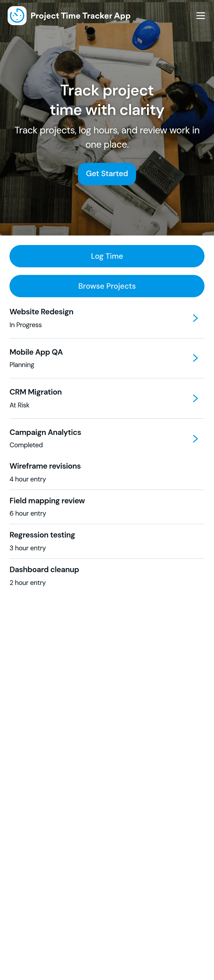Expand Mobile App QA chevron arrow

click(x=195, y=358)
